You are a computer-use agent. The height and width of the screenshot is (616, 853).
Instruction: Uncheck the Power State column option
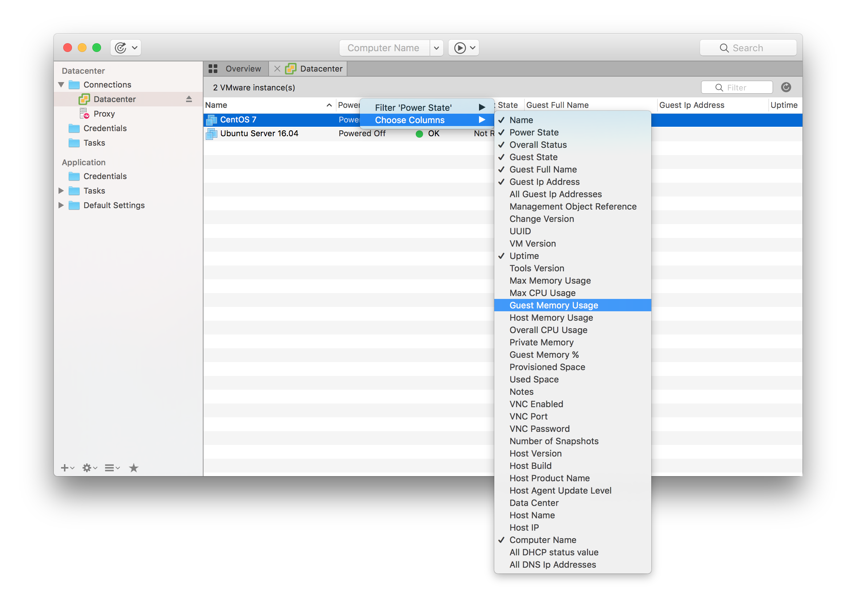pos(572,132)
